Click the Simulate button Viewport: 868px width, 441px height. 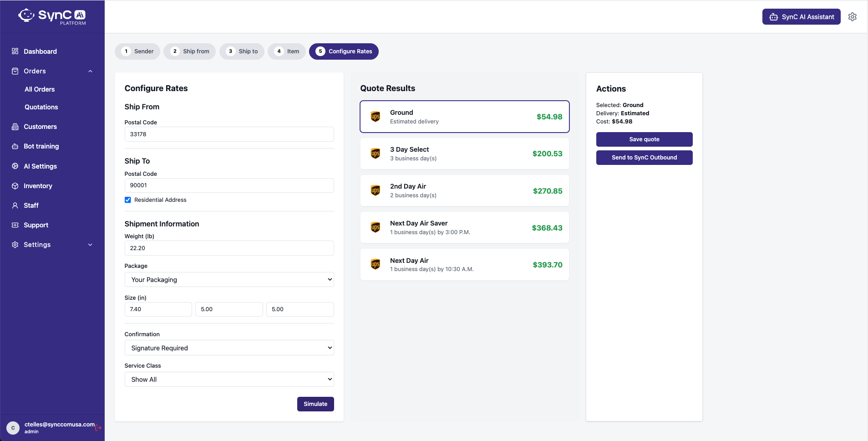pyautogui.click(x=315, y=404)
